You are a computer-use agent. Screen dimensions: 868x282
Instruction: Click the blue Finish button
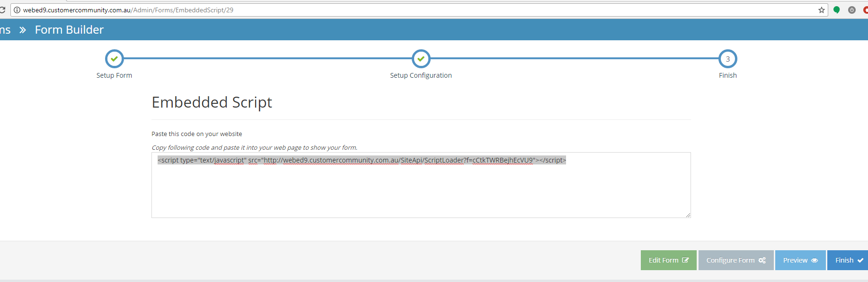click(848, 260)
